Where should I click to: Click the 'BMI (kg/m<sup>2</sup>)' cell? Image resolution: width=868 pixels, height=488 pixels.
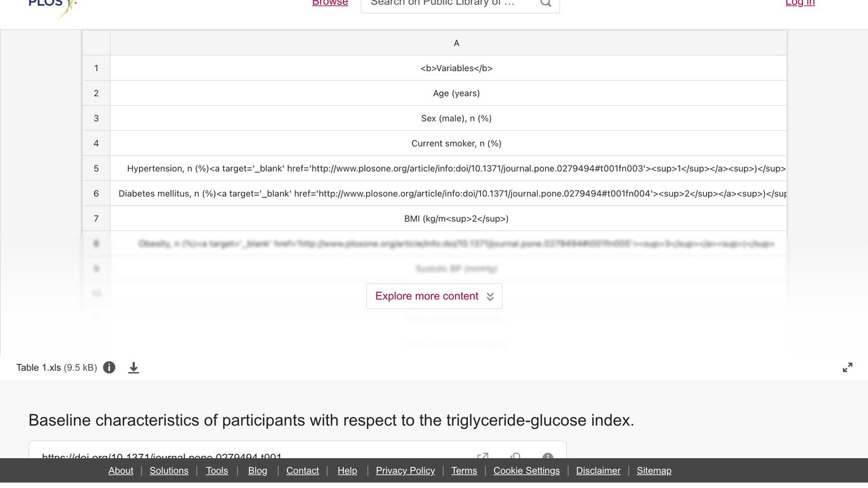pos(448,218)
